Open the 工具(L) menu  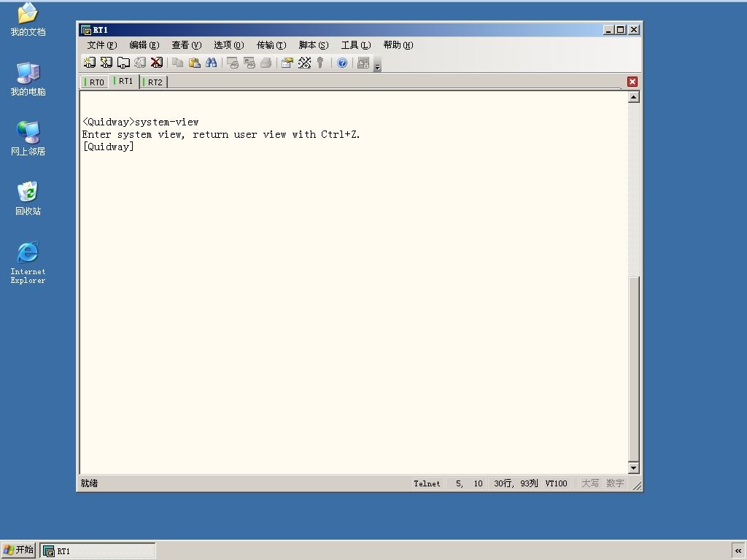356,45
